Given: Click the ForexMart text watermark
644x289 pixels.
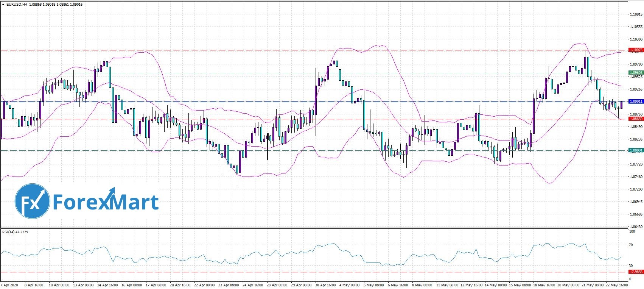Looking at the screenshot, I should point(105,202).
